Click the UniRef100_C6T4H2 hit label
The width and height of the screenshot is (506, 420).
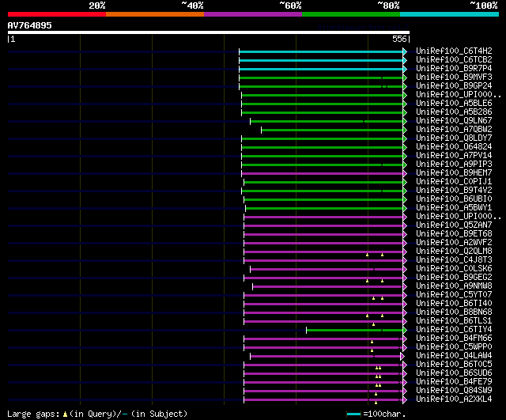[454, 51]
